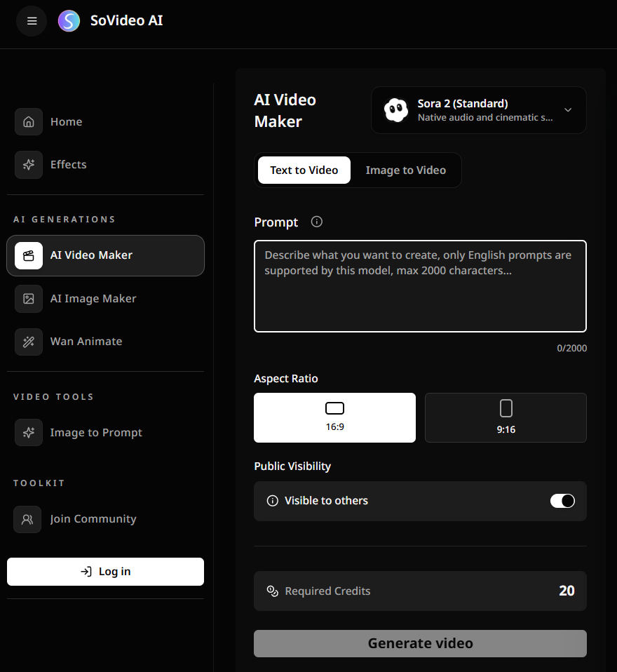
Task: Click the Wan Animate magic wand icon
Action: [29, 342]
